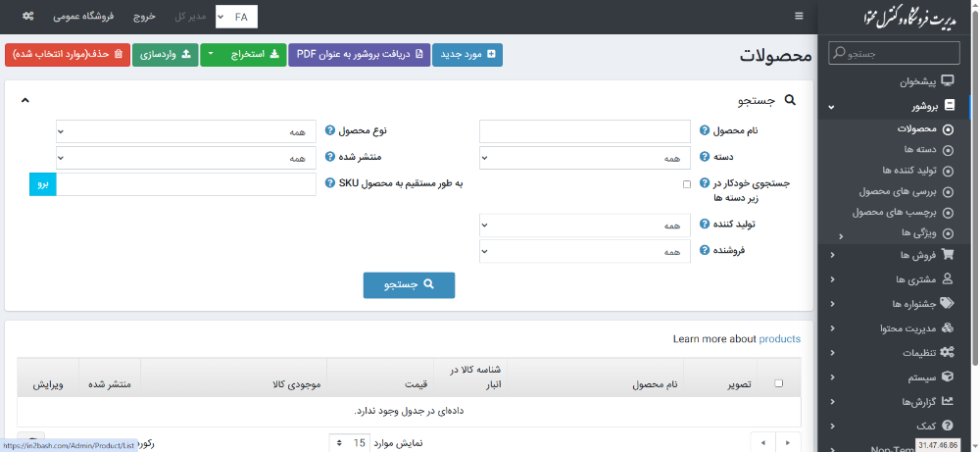This screenshot has width=980, height=452.
Task: Open the products documentation link
Action: coord(779,339)
